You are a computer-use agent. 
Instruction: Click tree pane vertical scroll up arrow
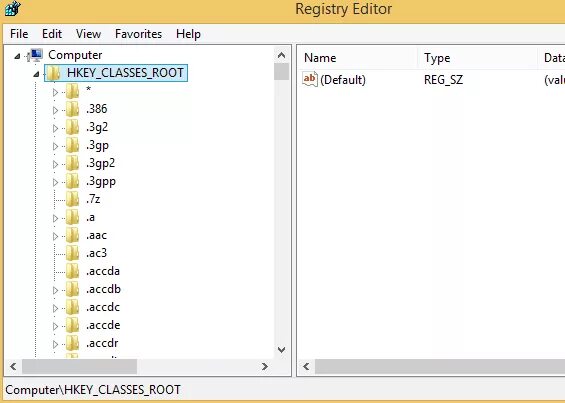click(x=281, y=55)
